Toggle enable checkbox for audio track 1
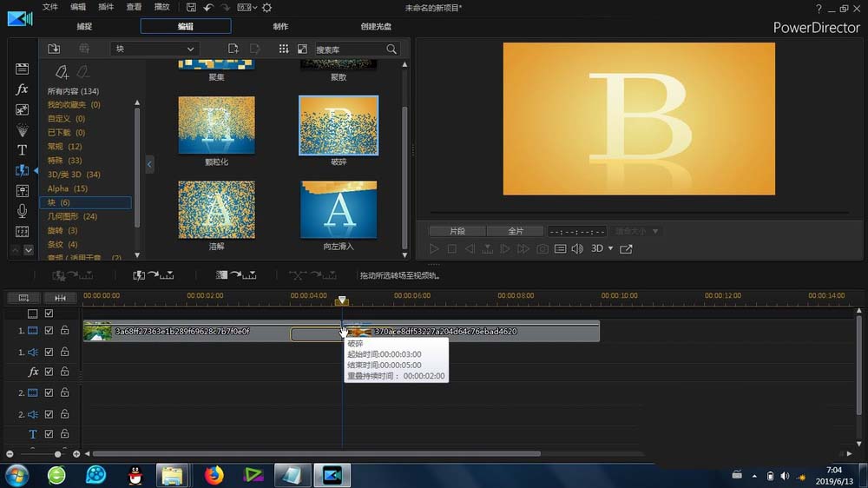This screenshot has width=868, height=488. point(49,352)
